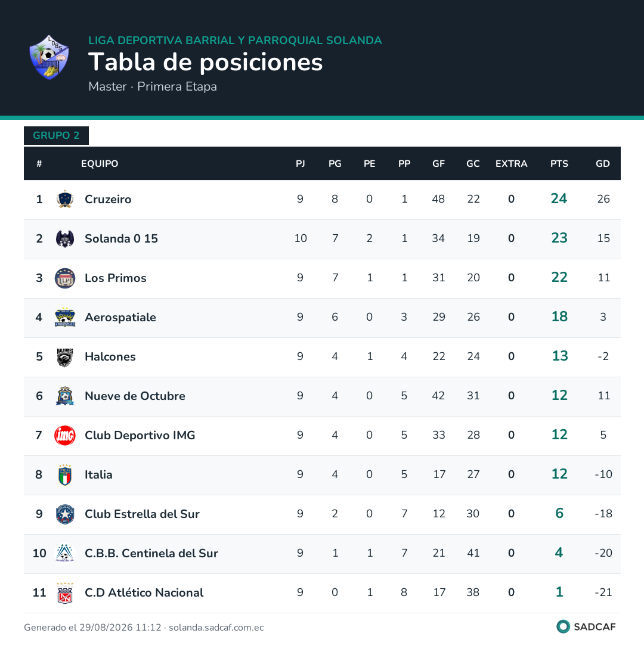The height and width of the screenshot is (658, 644).
Task: Click the PTS column header
Action: [559, 164]
